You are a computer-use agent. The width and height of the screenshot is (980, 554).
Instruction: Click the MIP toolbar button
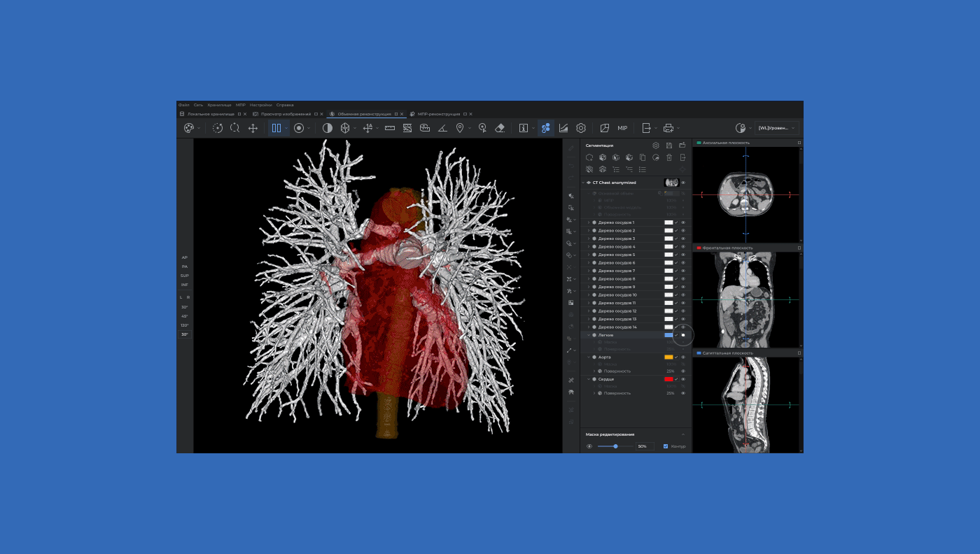pyautogui.click(x=622, y=128)
